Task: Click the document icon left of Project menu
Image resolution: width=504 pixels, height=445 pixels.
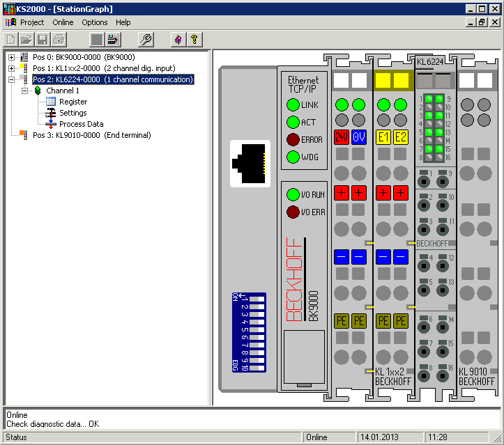Action: tap(10, 22)
